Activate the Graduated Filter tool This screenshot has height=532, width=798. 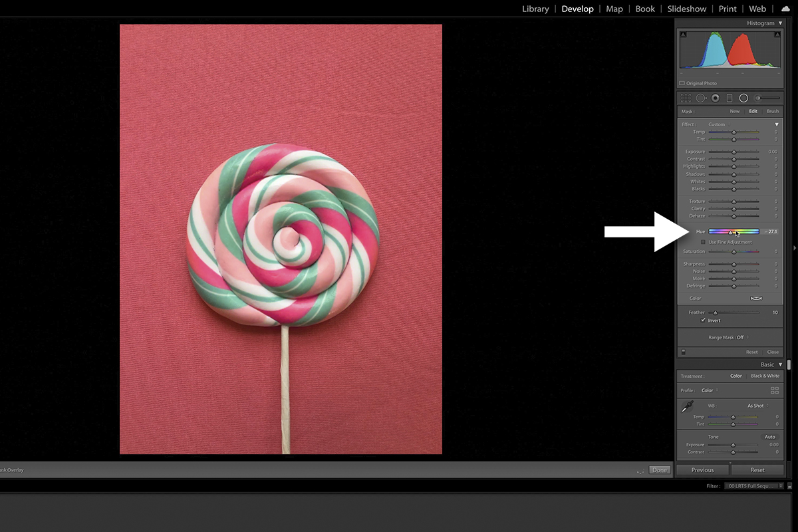click(729, 98)
